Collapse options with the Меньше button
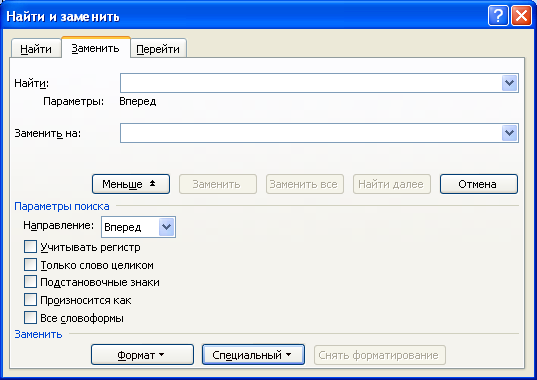537x380 pixels. (x=131, y=184)
